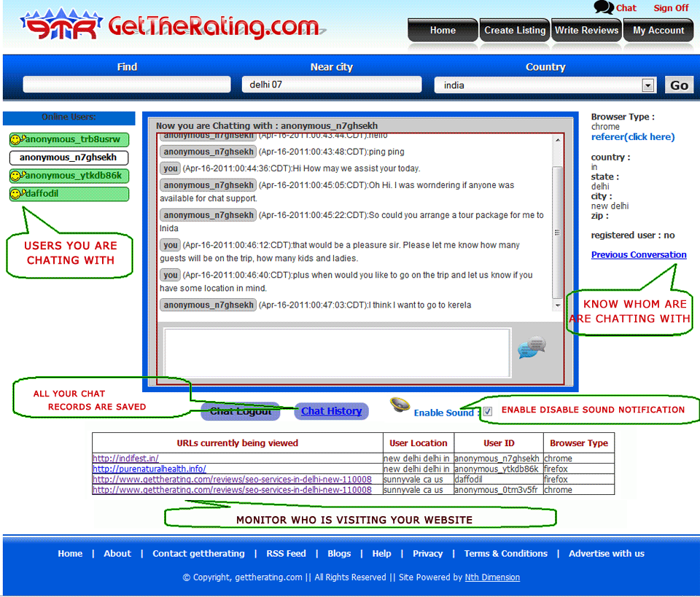700x597 pixels.
Task: Click the loudspeaker sound icon
Action: 400,405
